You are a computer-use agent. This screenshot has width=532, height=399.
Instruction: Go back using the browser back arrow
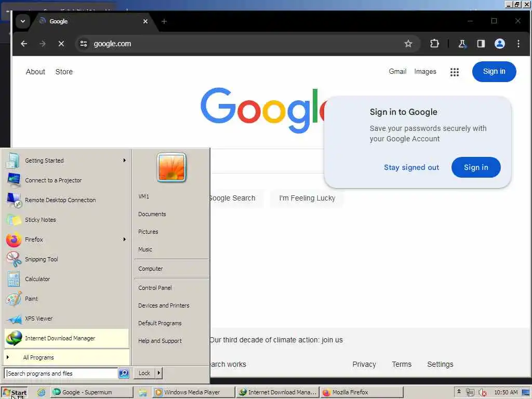[x=24, y=44]
